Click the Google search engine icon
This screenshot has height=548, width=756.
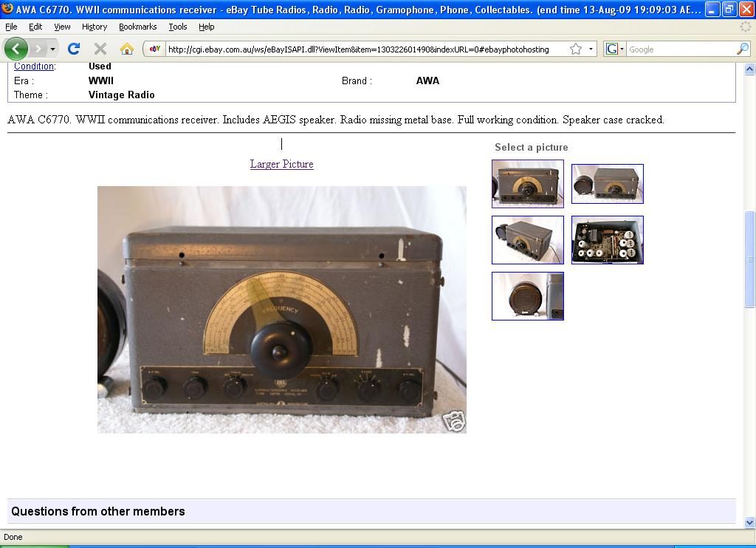click(612, 49)
